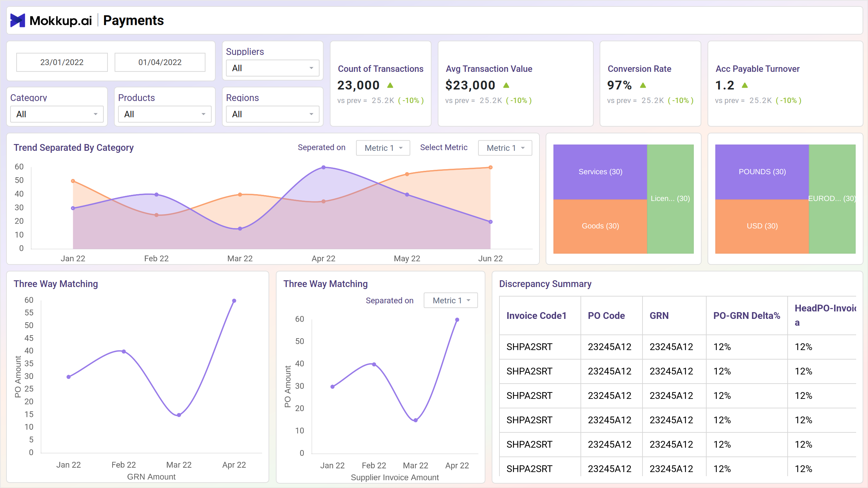Click the Avg Transaction Value card title
Screen dimensions: 868x488
(x=489, y=69)
